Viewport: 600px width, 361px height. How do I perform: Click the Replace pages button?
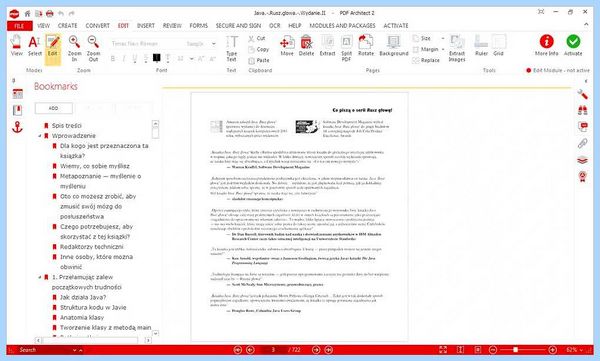pos(426,60)
